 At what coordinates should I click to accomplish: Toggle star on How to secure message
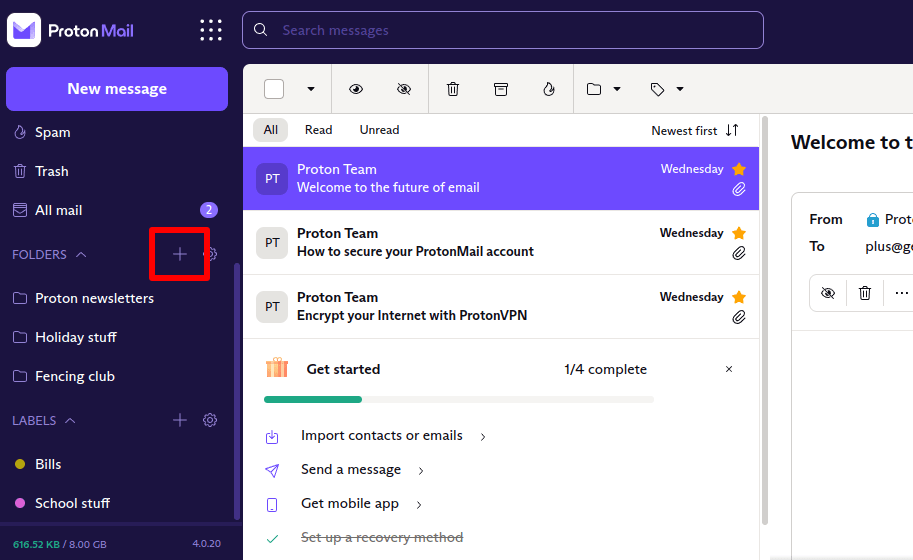click(739, 233)
